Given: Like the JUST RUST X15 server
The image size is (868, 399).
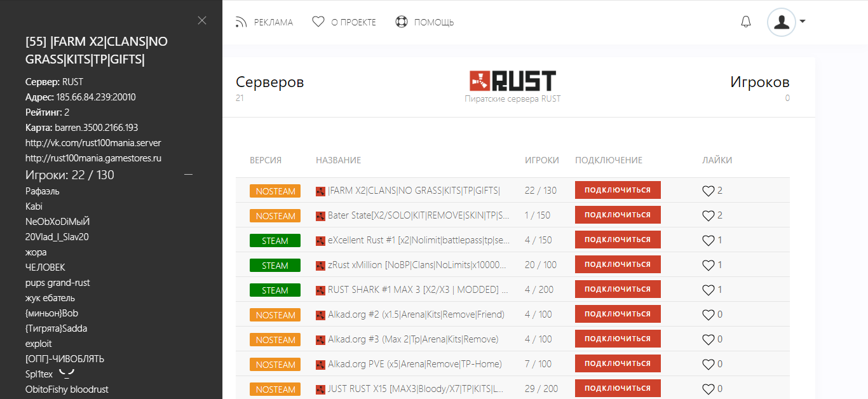Looking at the screenshot, I should (x=709, y=389).
